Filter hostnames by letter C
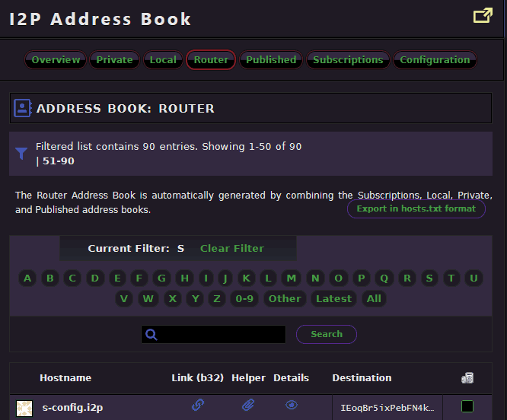The height and width of the screenshot is (420, 507). tap(72, 278)
